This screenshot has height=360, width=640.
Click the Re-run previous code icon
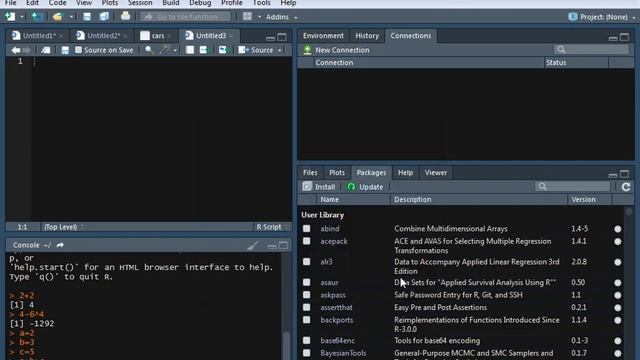(222, 50)
